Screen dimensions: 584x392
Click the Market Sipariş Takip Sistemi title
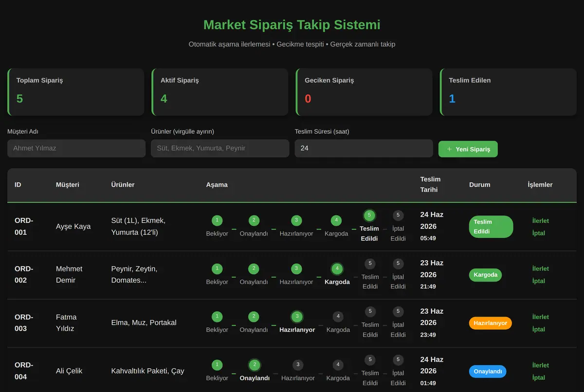pyautogui.click(x=292, y=25)
